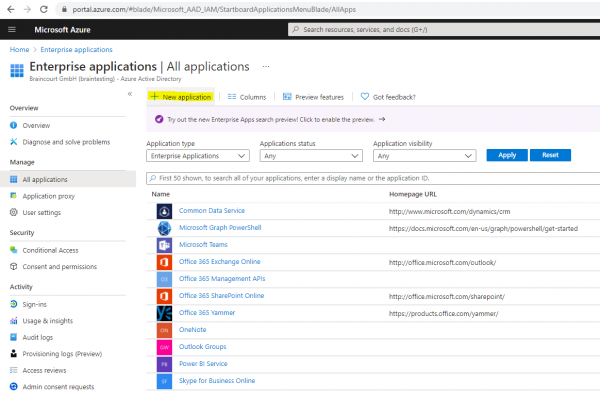
Task: Focus the application name search field
Action: point(373,178)
